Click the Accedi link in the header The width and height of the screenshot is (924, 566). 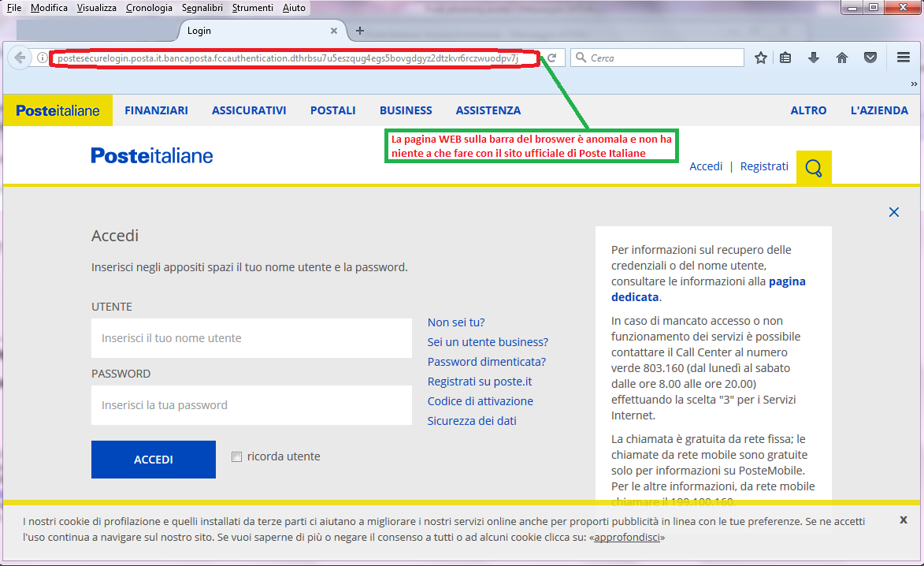[706, 166]
